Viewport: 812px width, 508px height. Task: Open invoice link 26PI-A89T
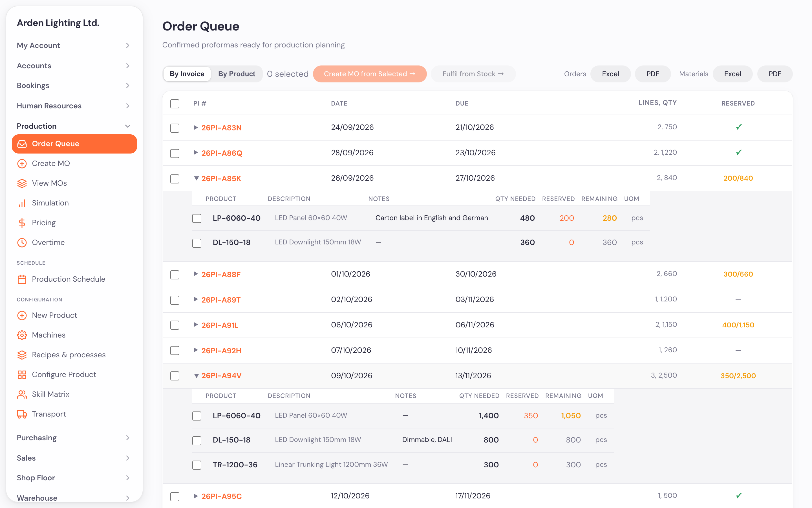tap(221, 300)
